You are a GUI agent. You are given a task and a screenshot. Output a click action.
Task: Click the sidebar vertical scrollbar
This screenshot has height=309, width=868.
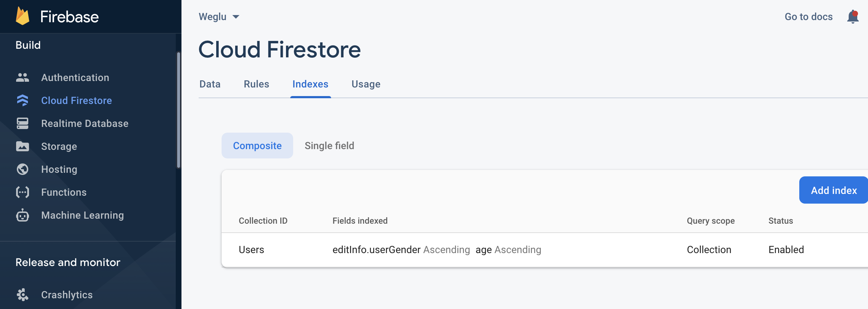pos(179,110)
